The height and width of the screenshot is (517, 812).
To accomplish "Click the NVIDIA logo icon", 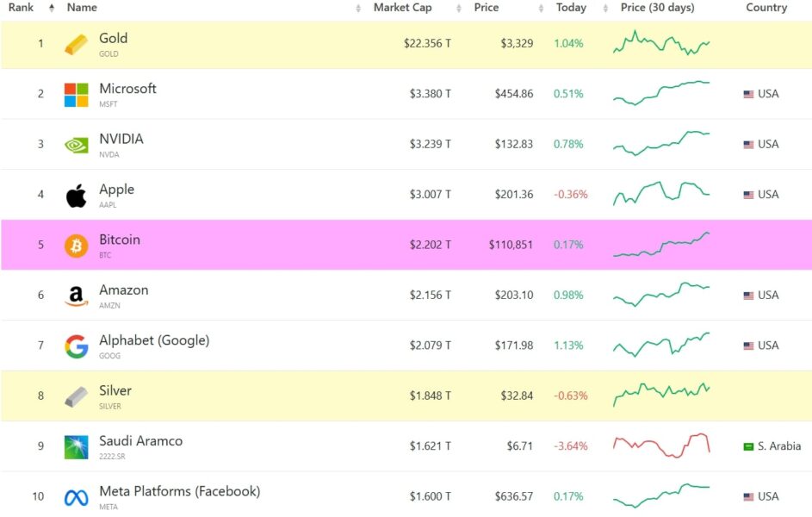I will pyautogui.click(x=76, y=145).
